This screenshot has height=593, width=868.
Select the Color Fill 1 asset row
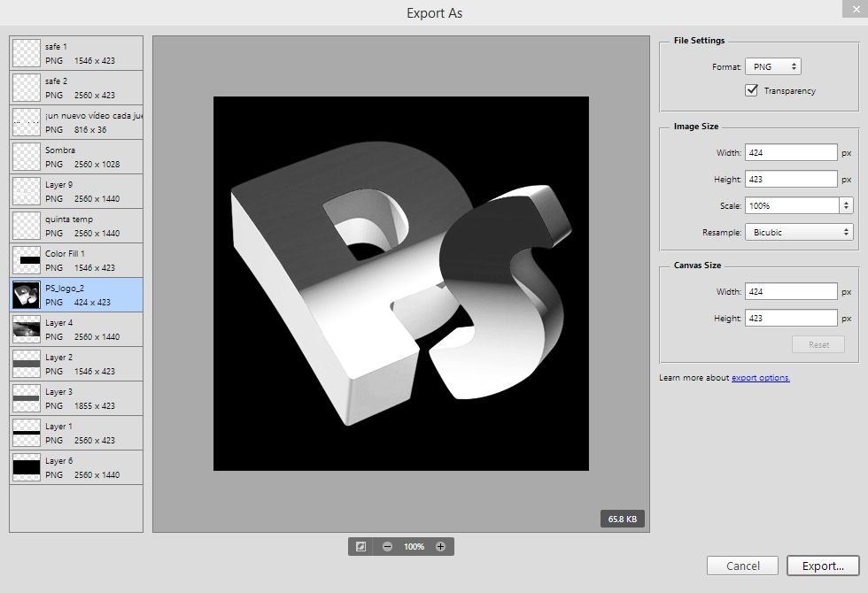[76, 260]
